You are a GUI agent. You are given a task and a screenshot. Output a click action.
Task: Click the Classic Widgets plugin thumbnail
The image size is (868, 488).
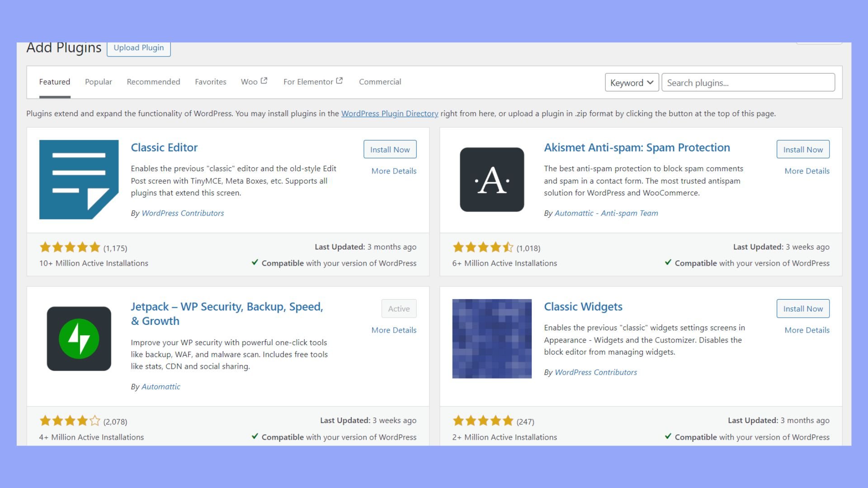pyautogui.click(x=492, y=338)
